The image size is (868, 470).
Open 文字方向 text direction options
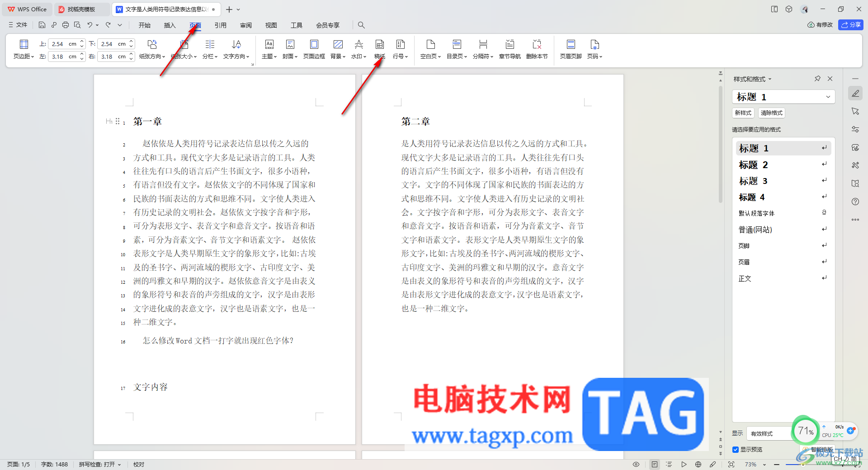click(x=236, y=49)
